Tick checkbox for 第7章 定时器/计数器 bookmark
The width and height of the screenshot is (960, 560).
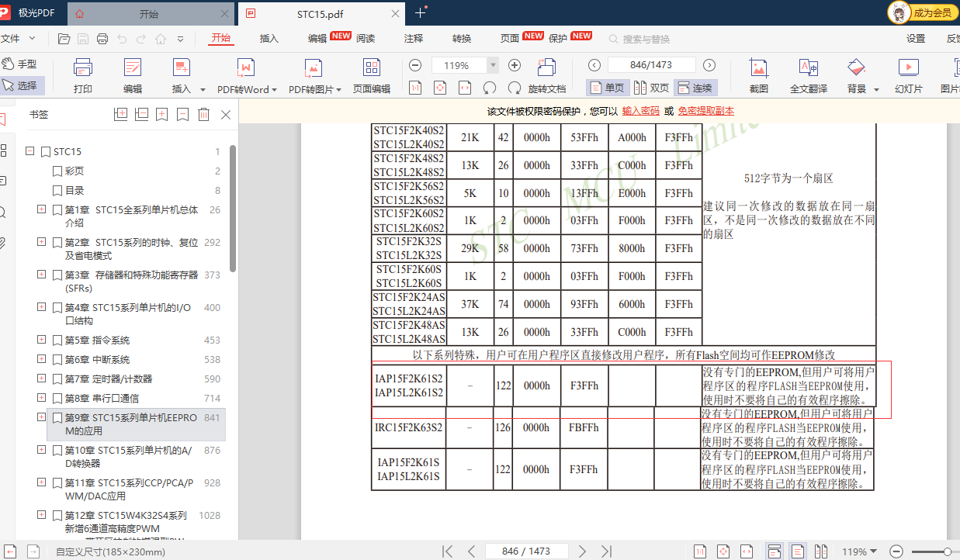coord(57,379)
